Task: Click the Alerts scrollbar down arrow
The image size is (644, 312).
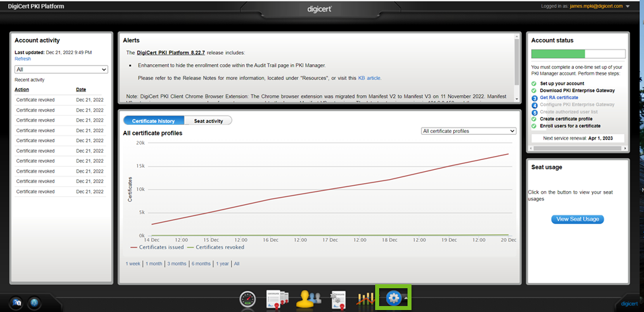Action: click(x=517, y=98)
